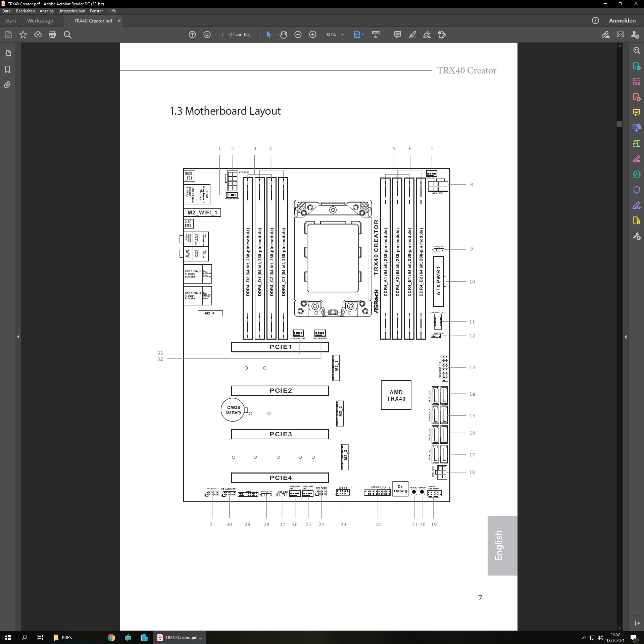
Task: Open the Comment tool in right pane
Action: (x=637, y=112)
